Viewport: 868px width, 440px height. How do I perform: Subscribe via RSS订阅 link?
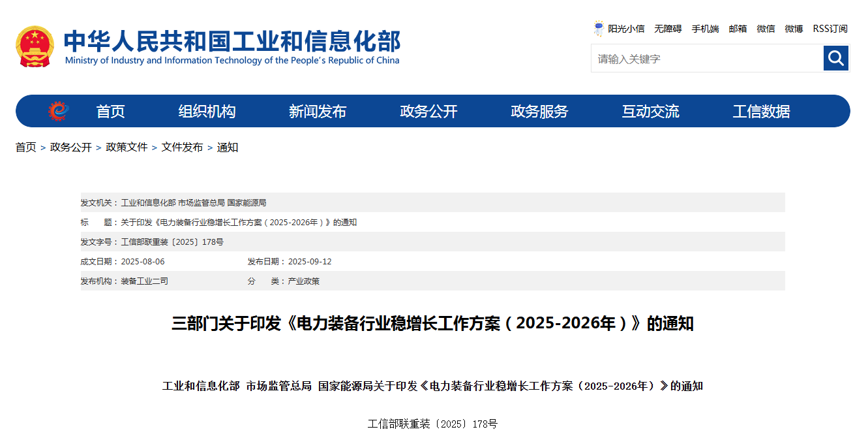(830, 29)
